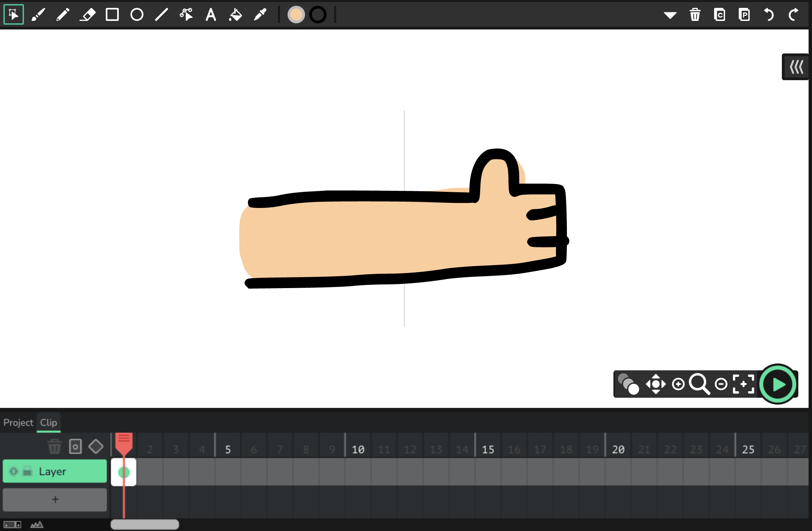The width and height of the screenshot is (812, 531).
Task: Switch to the Clip tab
Action: [49, 422]
